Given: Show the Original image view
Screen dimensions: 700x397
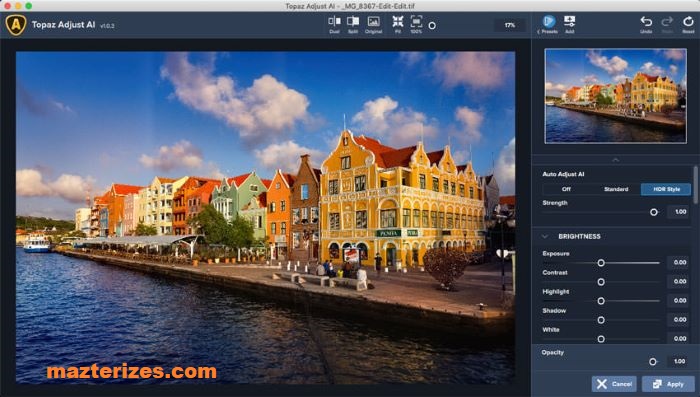Looking at the screenshot, I should (373, 25).
